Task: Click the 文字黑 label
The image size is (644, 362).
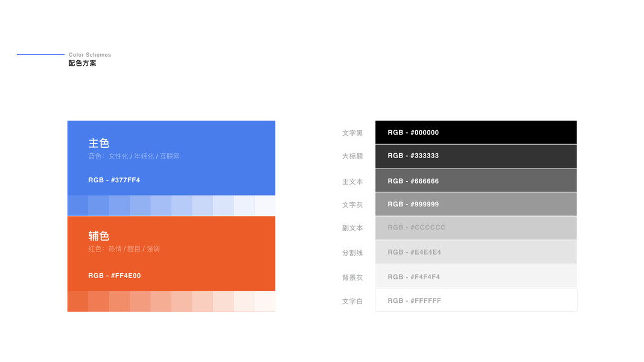Action: pos(352,133)
